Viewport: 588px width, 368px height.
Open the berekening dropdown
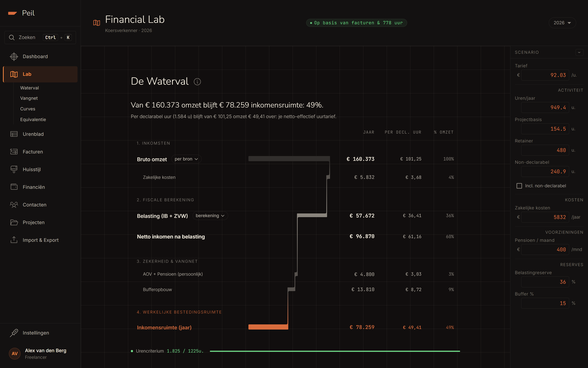click(210, 216)
